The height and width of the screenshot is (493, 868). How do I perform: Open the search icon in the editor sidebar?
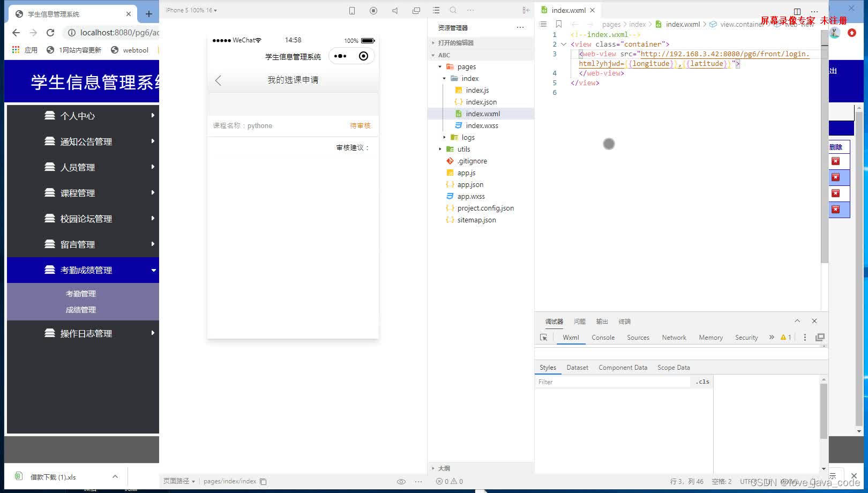tap(453, 10)
